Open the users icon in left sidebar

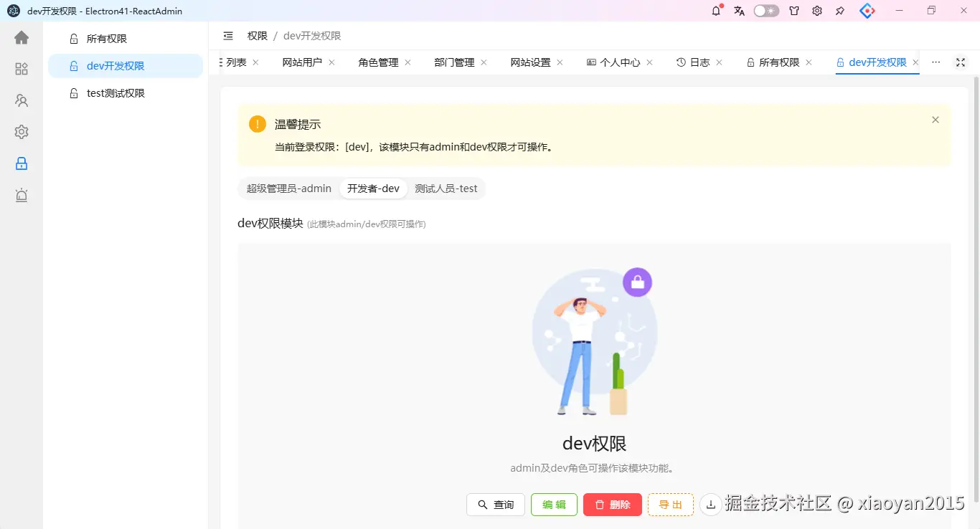click(x=22, y=100)
